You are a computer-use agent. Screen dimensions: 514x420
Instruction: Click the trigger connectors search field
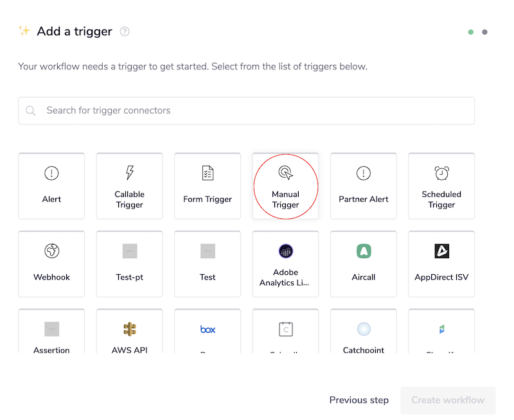246,110
